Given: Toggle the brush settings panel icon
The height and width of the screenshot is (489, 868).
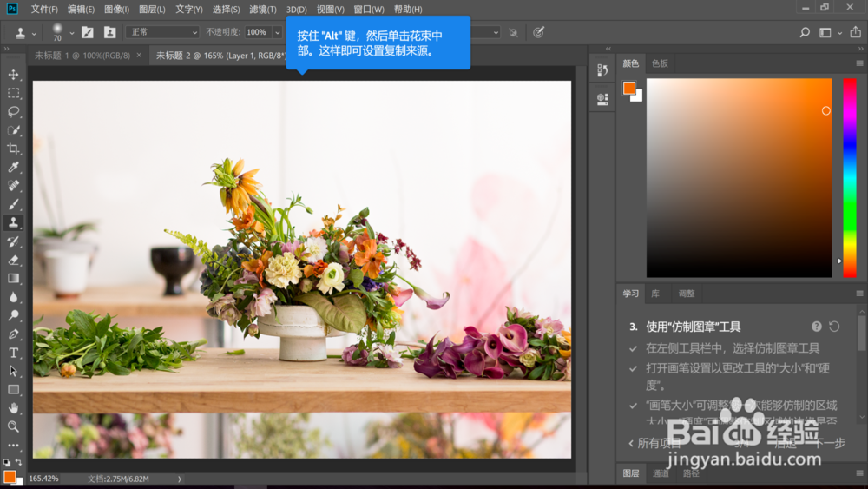Looking at the screenshot, I should click(x=88, y=32).
